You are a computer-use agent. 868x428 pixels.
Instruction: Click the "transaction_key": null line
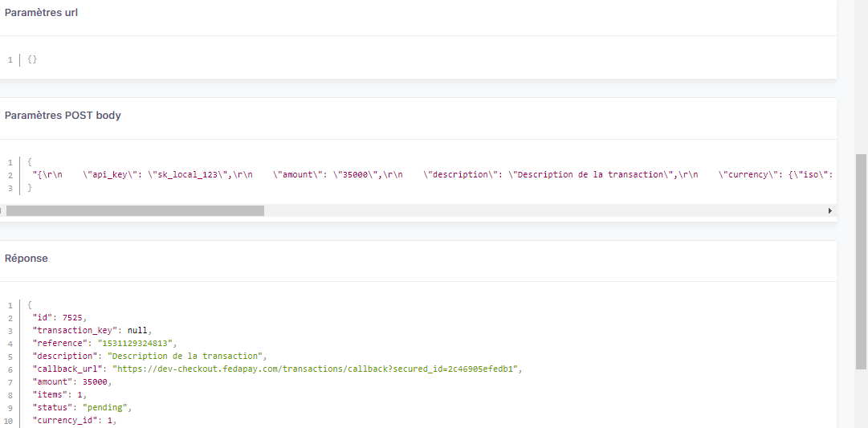point(92,331)
